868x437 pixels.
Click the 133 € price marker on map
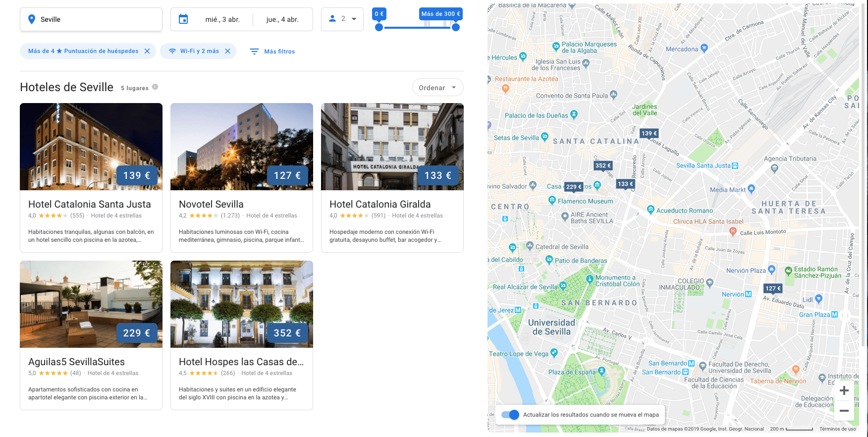coord(625,184)
